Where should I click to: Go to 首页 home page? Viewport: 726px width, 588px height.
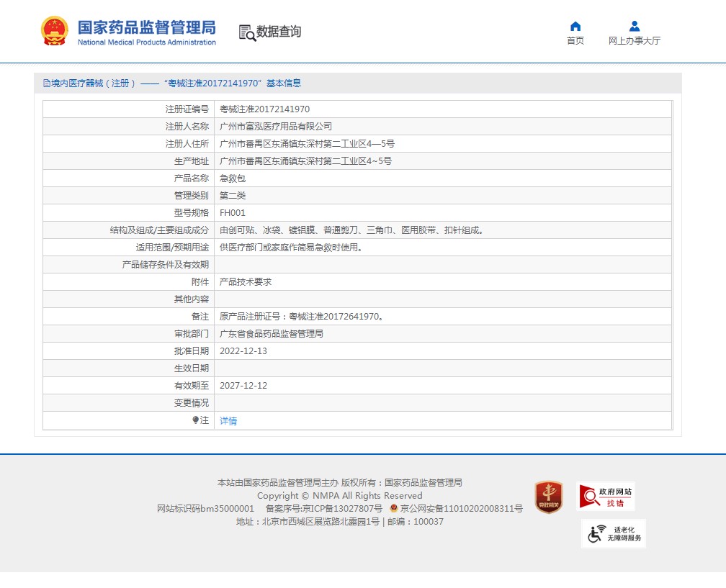click(x=575, y=41)
